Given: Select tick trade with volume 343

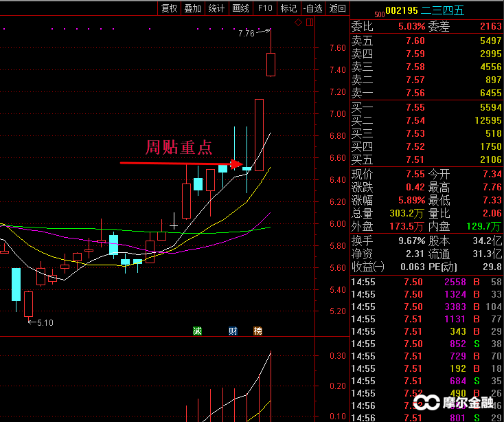Looking at the screenshot, I should click(426, 331).
